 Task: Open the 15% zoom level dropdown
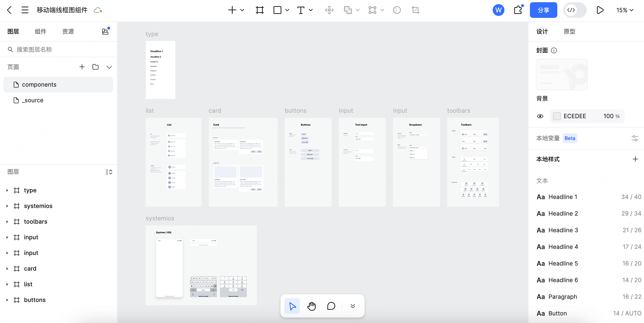click(x=624, y=10)
